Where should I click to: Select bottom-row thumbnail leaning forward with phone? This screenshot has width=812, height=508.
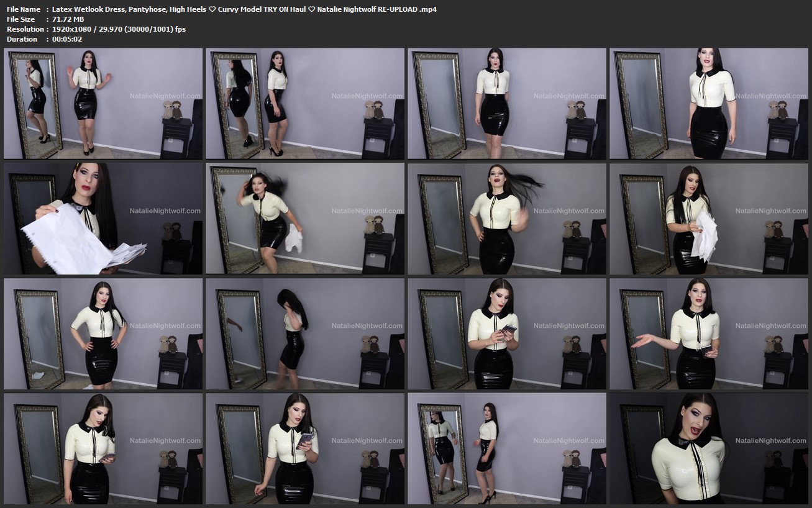point(305,448)
